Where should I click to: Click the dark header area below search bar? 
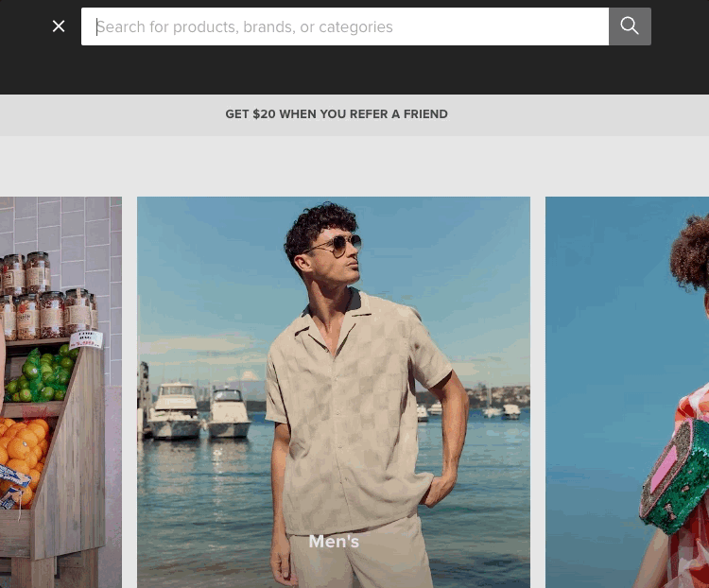coord(354,72)
